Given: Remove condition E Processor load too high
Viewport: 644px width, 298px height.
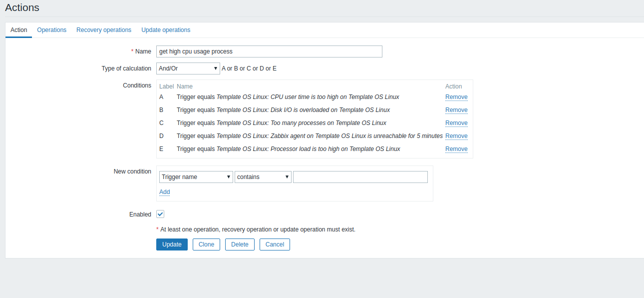Looking at the screenshot, I should click(456, 149).
